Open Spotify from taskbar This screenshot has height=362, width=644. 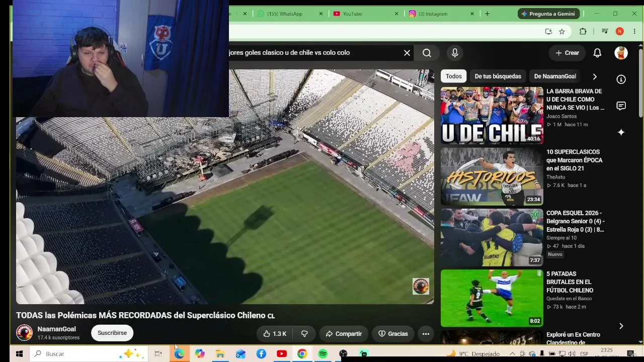[323, 354]
